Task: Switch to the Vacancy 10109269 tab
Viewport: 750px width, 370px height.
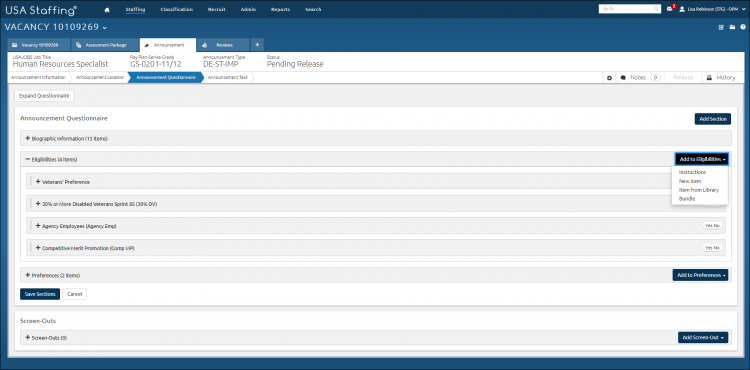Action: click(x=39, y=45)
